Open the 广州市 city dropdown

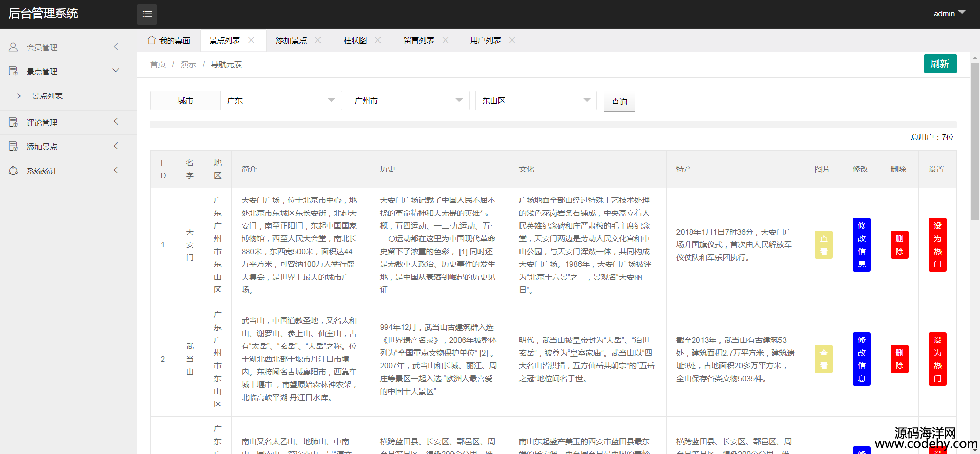tap(409, 100)
